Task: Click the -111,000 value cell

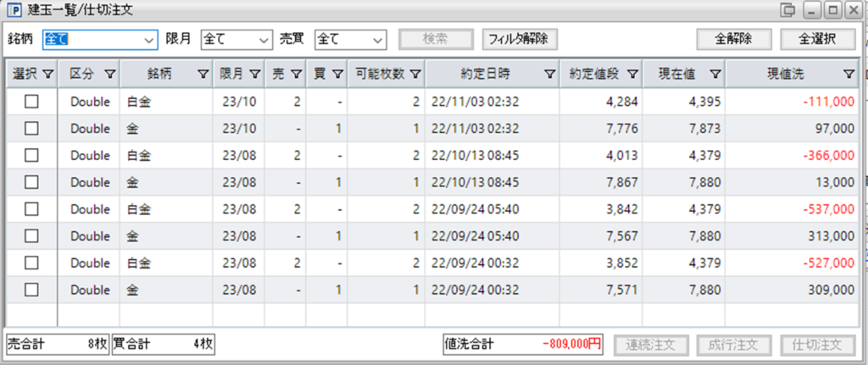Action: tap(792, 102)
